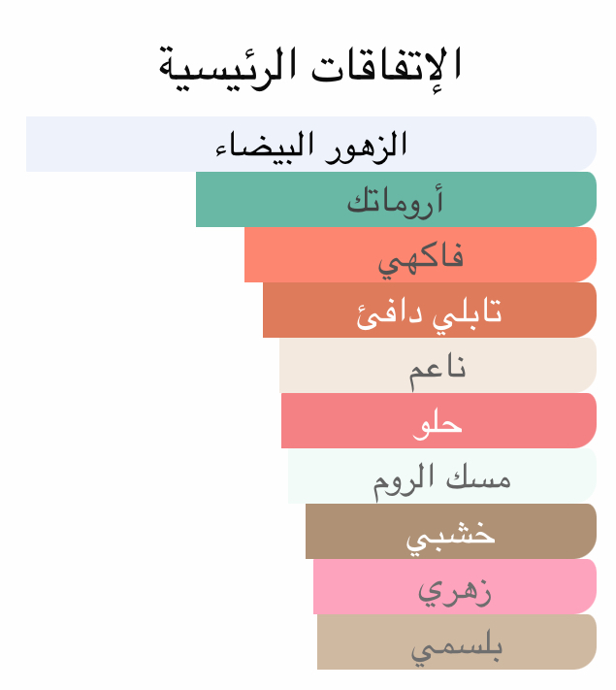Click the "ناعم" accord bar
This screenshot has height=690, width=616.
click(x=438, y=366)
